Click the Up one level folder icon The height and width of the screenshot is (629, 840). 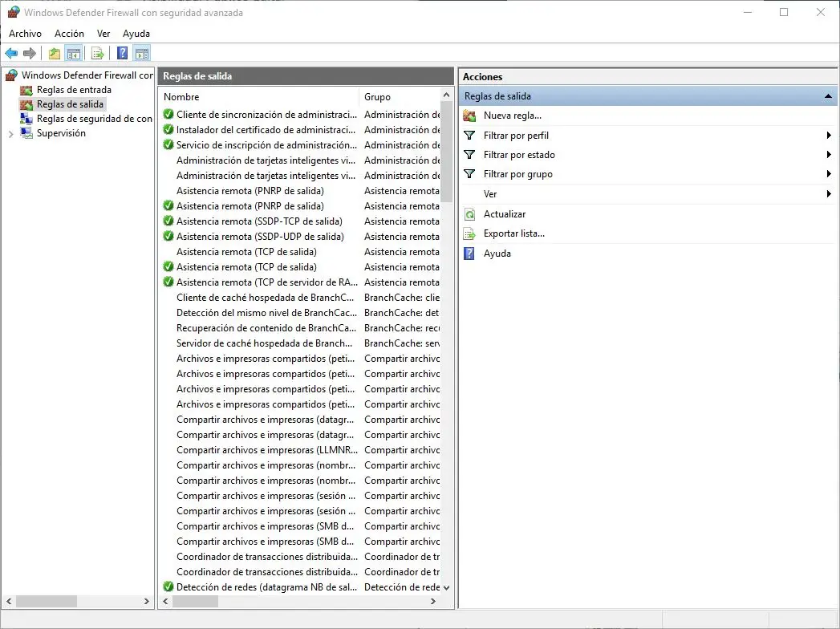[x=54, y=53]
